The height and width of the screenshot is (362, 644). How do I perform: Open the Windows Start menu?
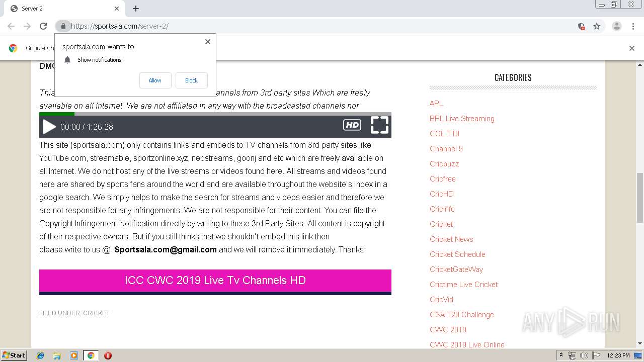coord(14,355)
